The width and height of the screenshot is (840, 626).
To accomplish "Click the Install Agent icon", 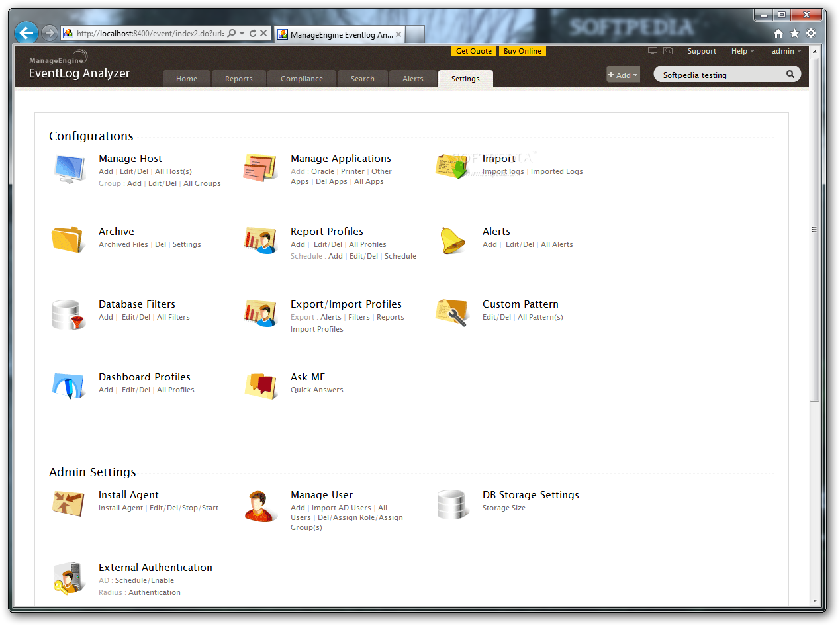I will (69, 504).
